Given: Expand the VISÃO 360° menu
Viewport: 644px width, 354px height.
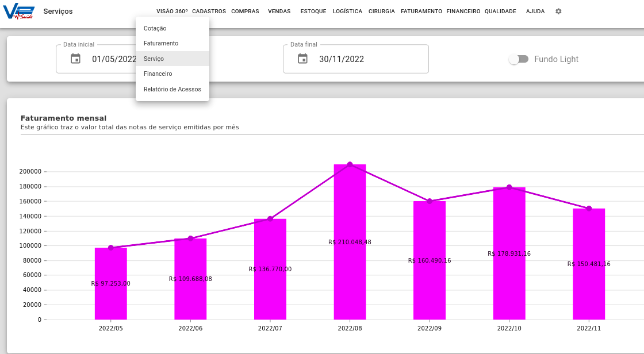Looking at the screenshot, I should pyautogui.click(x=172, y=11).
